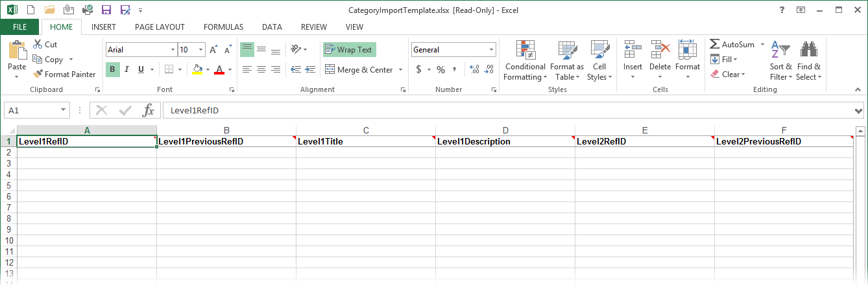Select cell containing Level1Title
Screen dimensions: 868x287
coord(365,141)
